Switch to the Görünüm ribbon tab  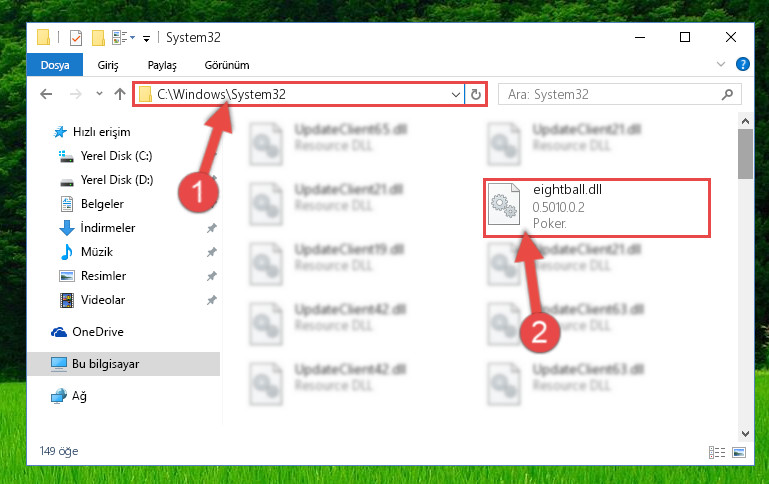[x=227, y=65]
